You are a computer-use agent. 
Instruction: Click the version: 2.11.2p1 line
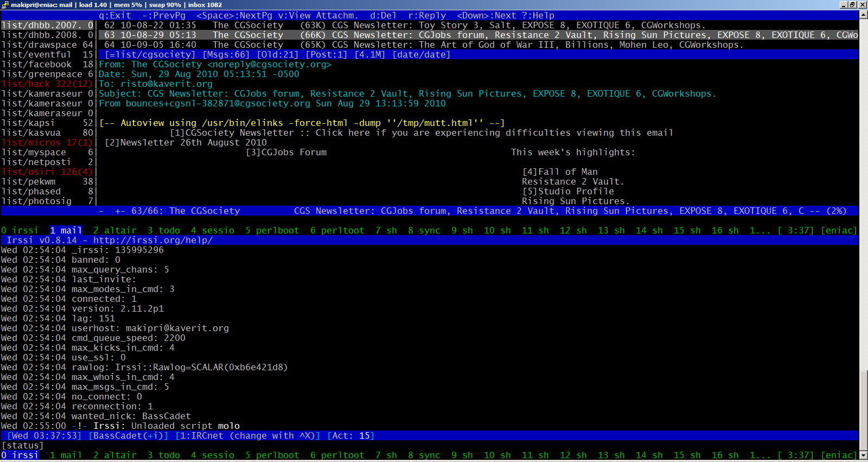coord(82,308)
